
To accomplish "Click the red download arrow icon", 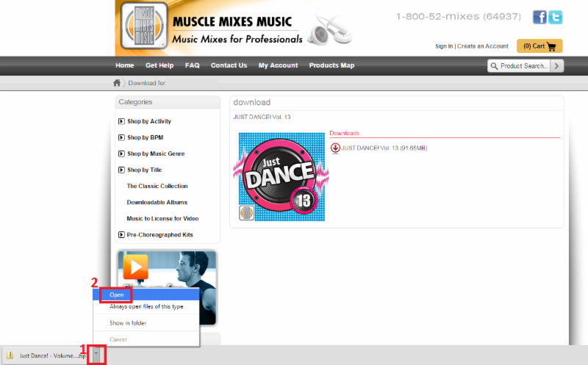I will [335, 148].
